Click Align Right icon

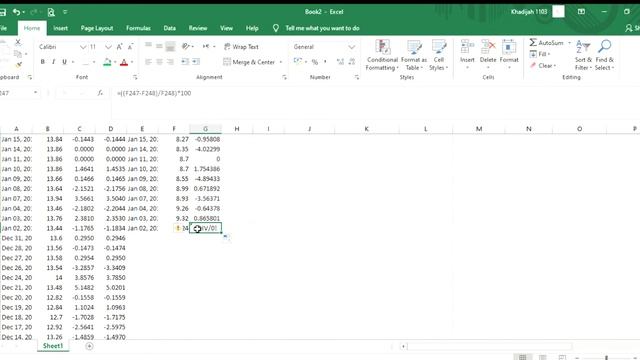click(170, 62)
